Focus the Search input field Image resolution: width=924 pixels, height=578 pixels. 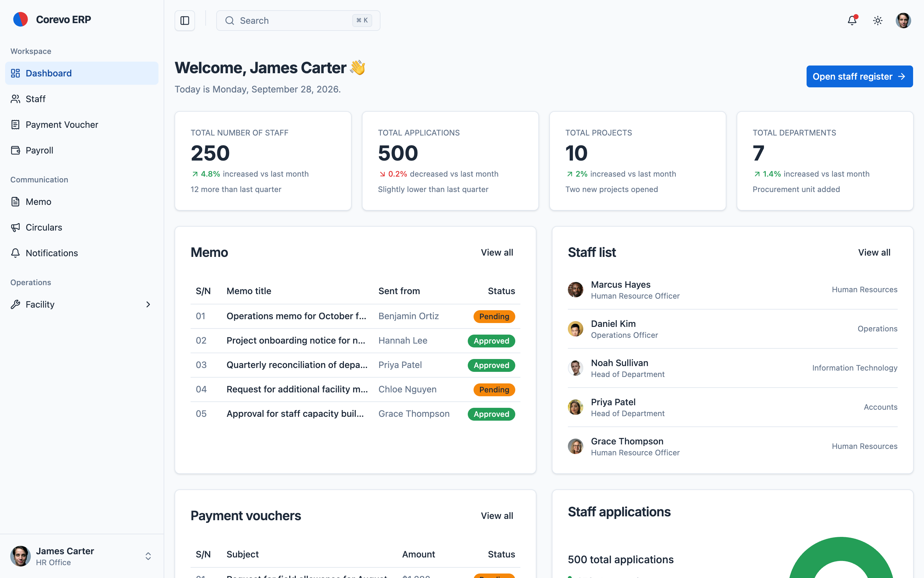(x=298, y=21)
